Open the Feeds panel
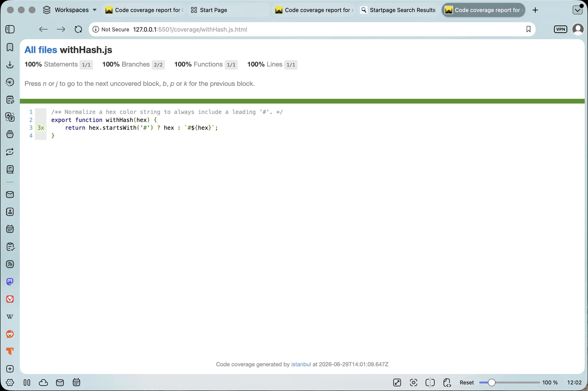 click(x=10, y=264)
